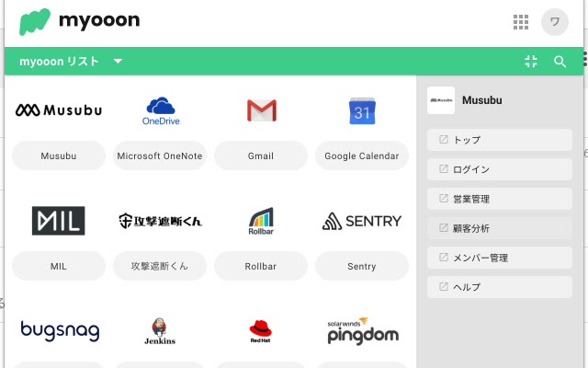Collapse view using the minimize-arrows icon
Image resolution: width=588 pixels, height=368 pixels.
click(x=531, y=62)
